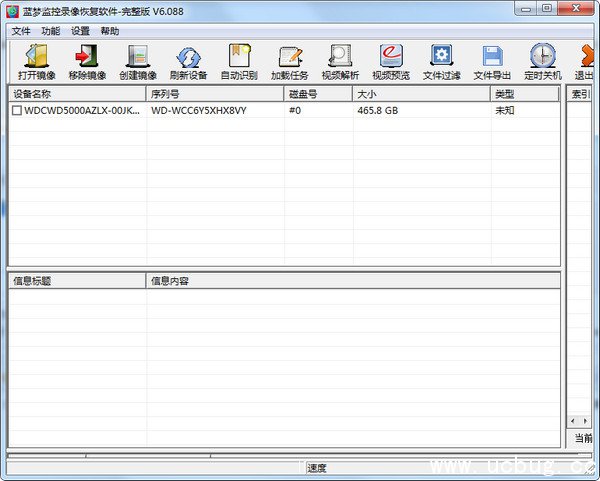
Task: Click the 信息标题 column header
Action: (77, 281)
